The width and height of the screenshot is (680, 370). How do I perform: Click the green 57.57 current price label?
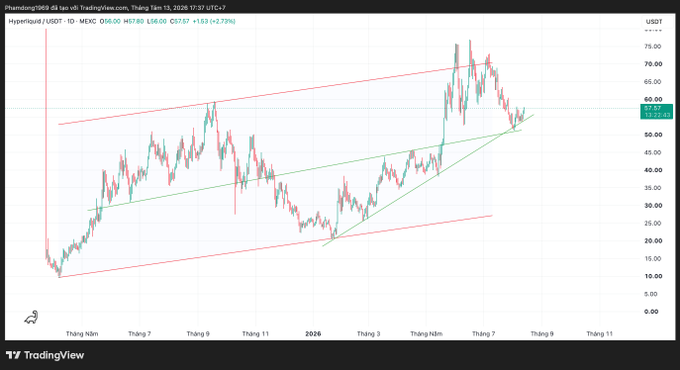[653, 108]
